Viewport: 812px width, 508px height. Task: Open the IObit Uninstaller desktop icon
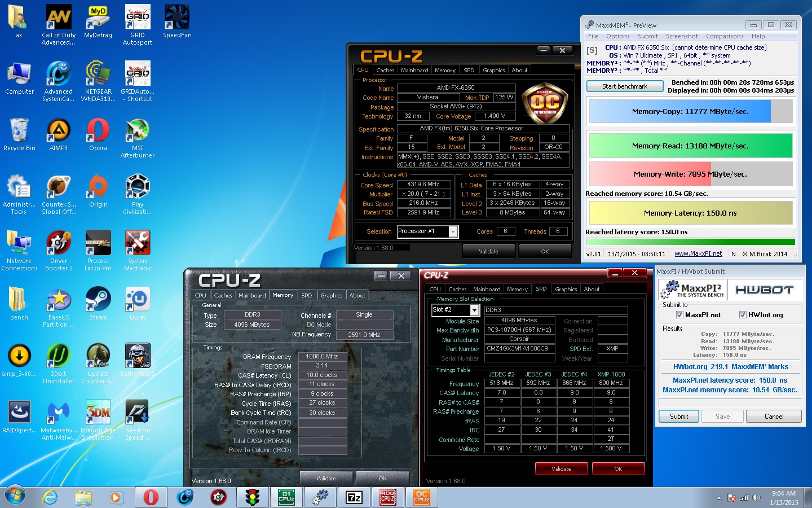[59, 364]
